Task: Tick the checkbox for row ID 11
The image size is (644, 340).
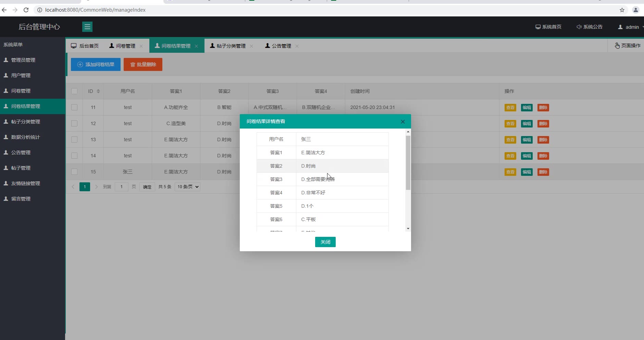Action: [x=74, y=107]
